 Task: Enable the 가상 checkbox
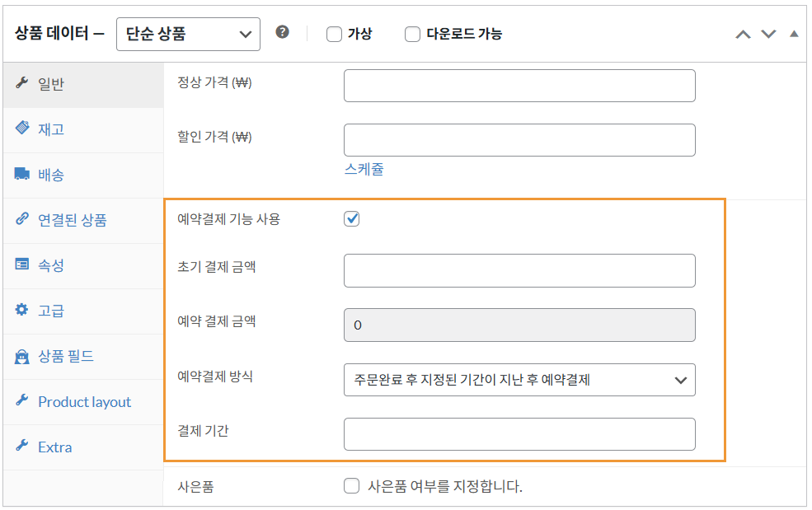[334, 34]
